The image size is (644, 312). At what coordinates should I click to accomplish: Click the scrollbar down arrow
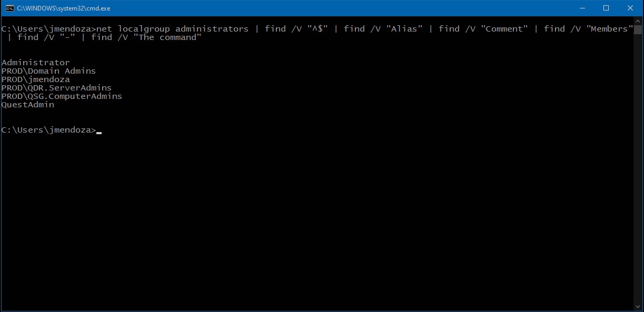point(638,307)
